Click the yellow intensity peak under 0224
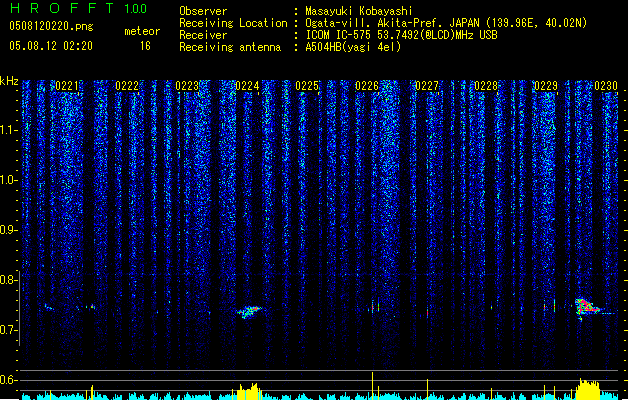The image size is (629, 400). 249,392
